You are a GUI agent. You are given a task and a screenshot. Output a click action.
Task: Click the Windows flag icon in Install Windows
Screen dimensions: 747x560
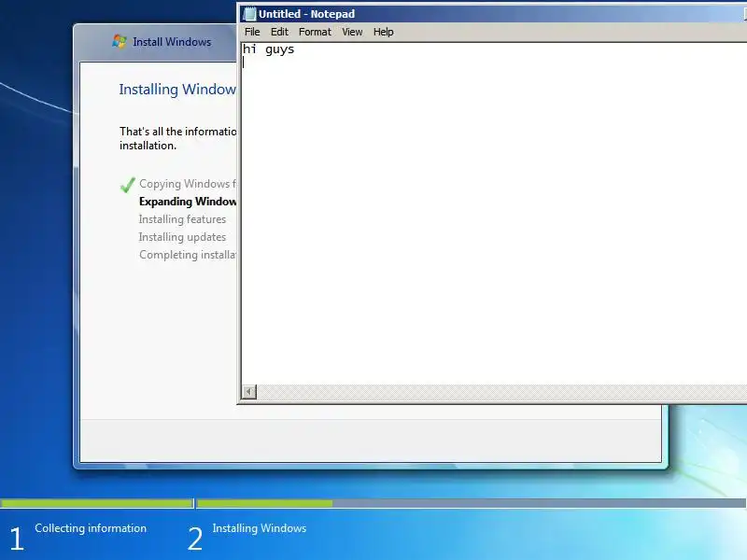click(x=120, y=41)
